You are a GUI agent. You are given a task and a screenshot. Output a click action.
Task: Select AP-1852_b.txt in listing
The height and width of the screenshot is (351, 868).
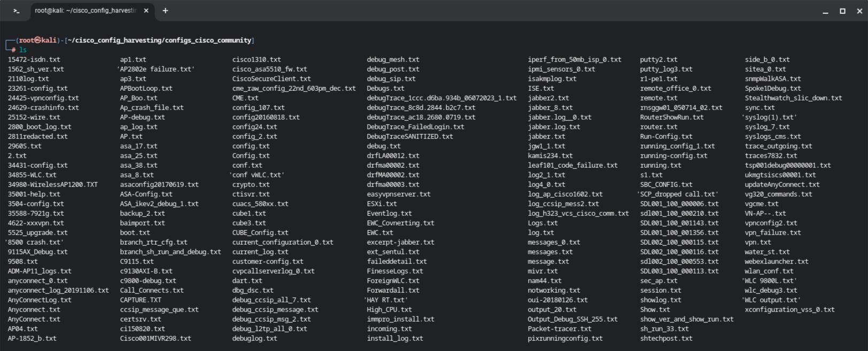click(x=32, y=339)
